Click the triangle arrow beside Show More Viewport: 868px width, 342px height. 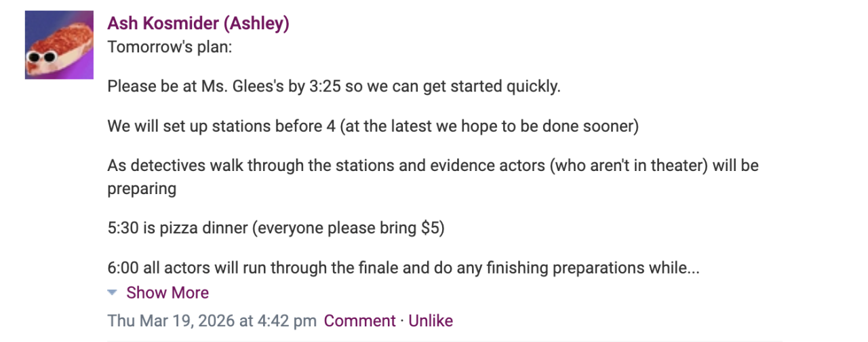[113, 292]
